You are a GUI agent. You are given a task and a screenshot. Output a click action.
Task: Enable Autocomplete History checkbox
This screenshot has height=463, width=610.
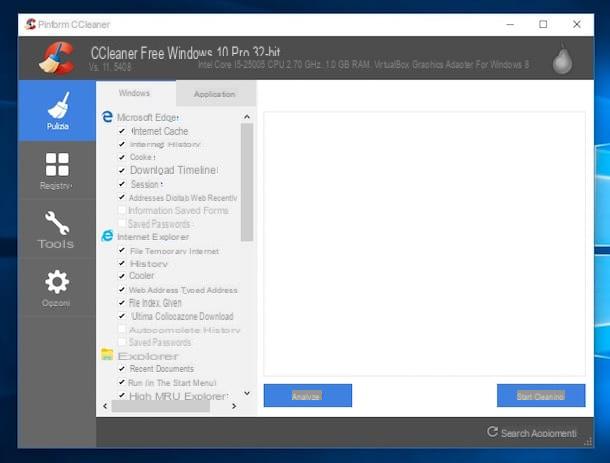122,330
